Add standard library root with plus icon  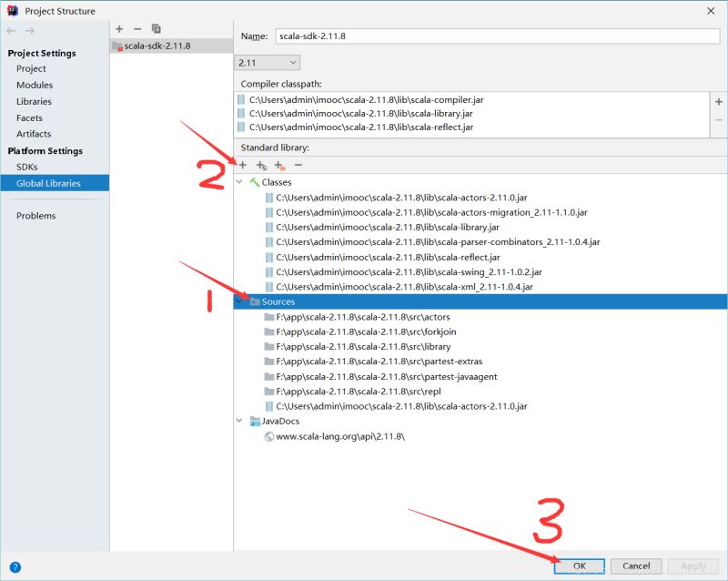click(x=243, y=165)
